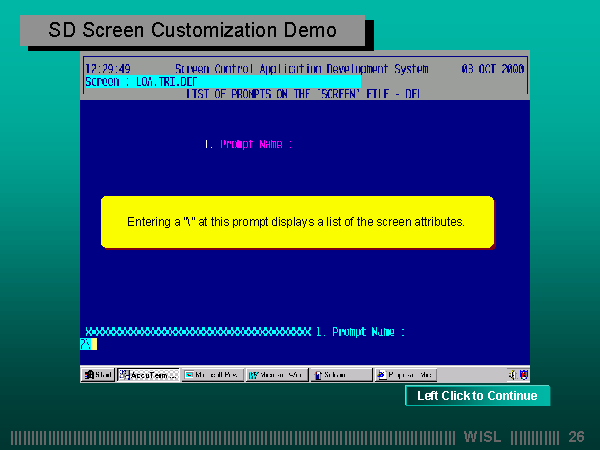Click the Left Click to Continue button
600x450 pixels.
click(477, 396)
